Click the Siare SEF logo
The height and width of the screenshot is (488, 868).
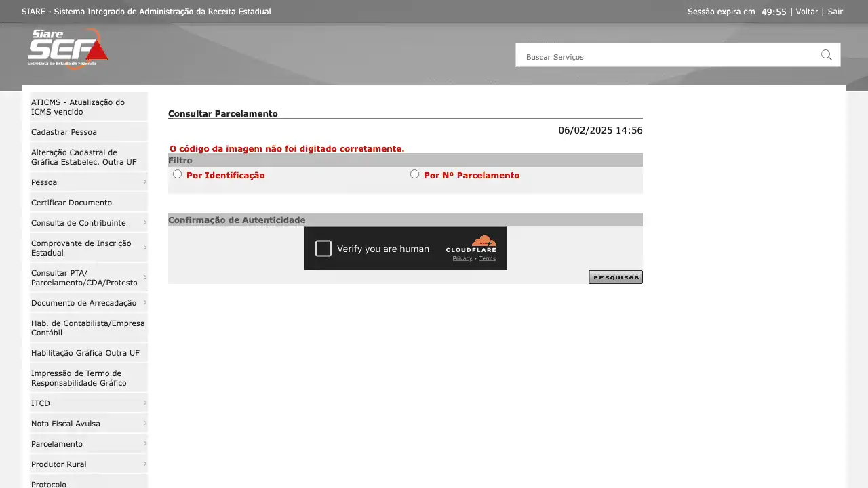[67, 48]
